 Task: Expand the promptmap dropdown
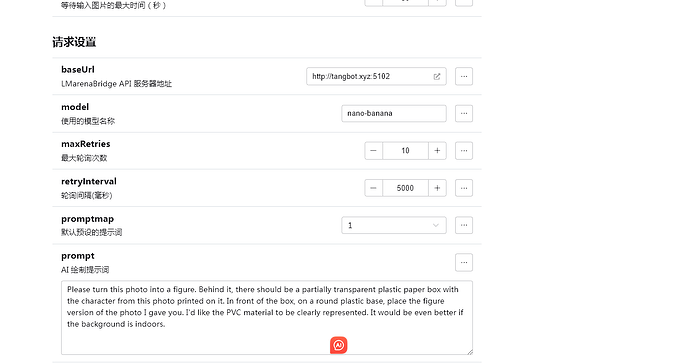point(394,225)
